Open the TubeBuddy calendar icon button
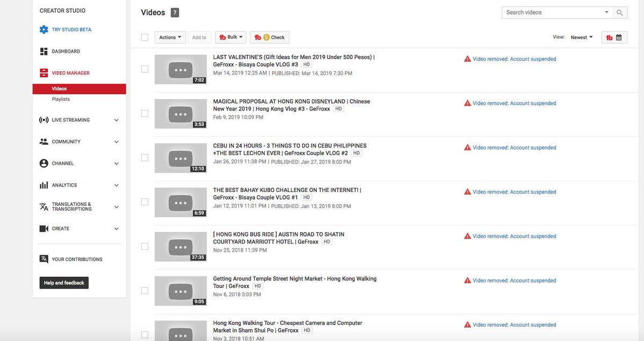This screenshot has width=644, height=341. (x=614, y=38)
